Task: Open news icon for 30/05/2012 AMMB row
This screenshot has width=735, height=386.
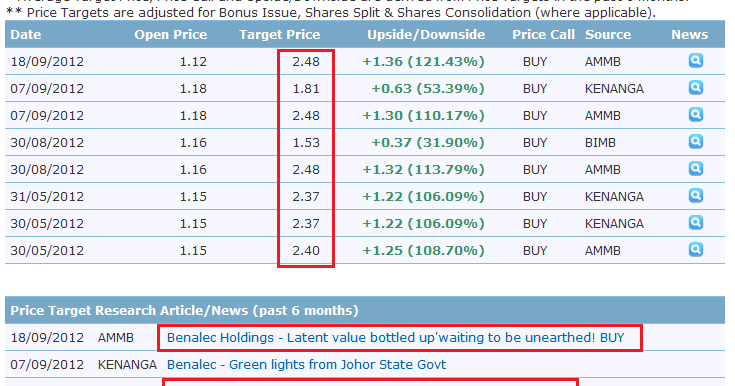Action: (x=696, y=249)
